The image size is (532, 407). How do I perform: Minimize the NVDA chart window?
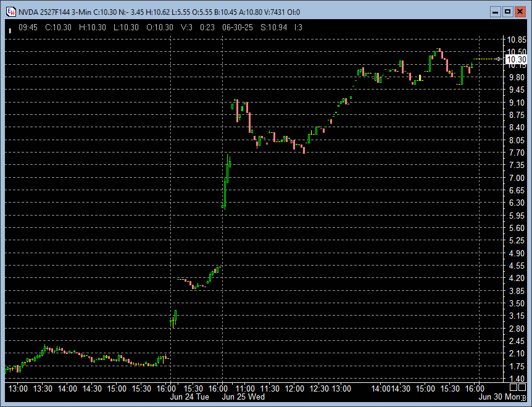coord(496,12)
